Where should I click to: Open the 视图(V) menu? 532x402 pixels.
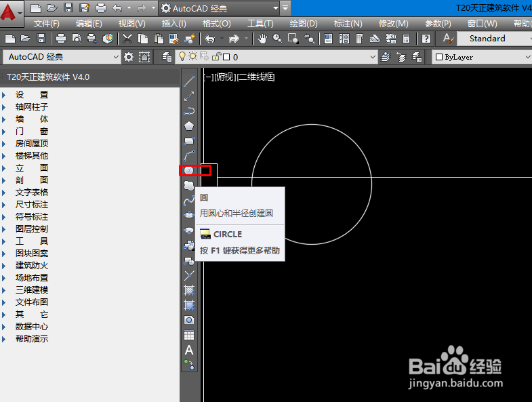tap(132, 24)
